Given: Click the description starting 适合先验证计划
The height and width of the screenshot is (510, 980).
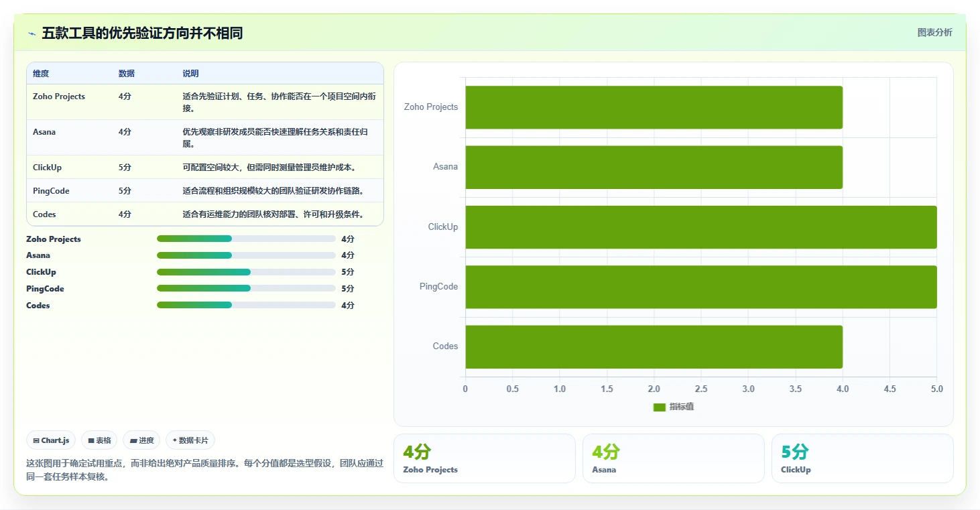Looking at the screenshot, I should point(280,103).
